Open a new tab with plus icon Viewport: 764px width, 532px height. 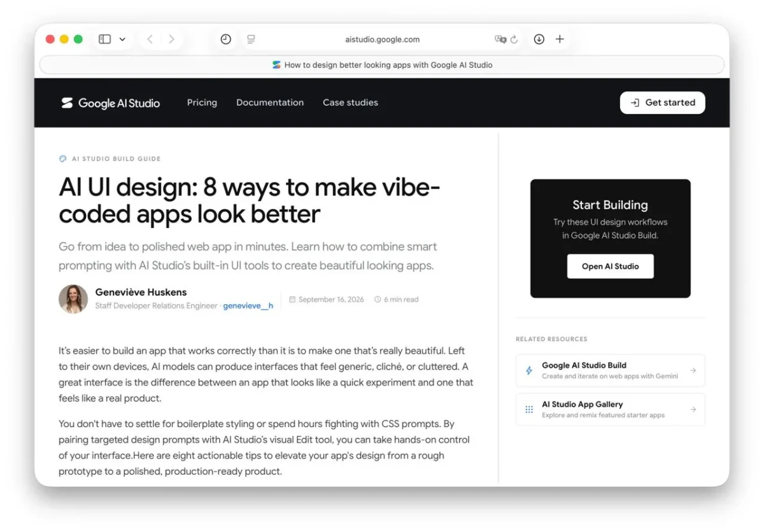coord(560,39)
